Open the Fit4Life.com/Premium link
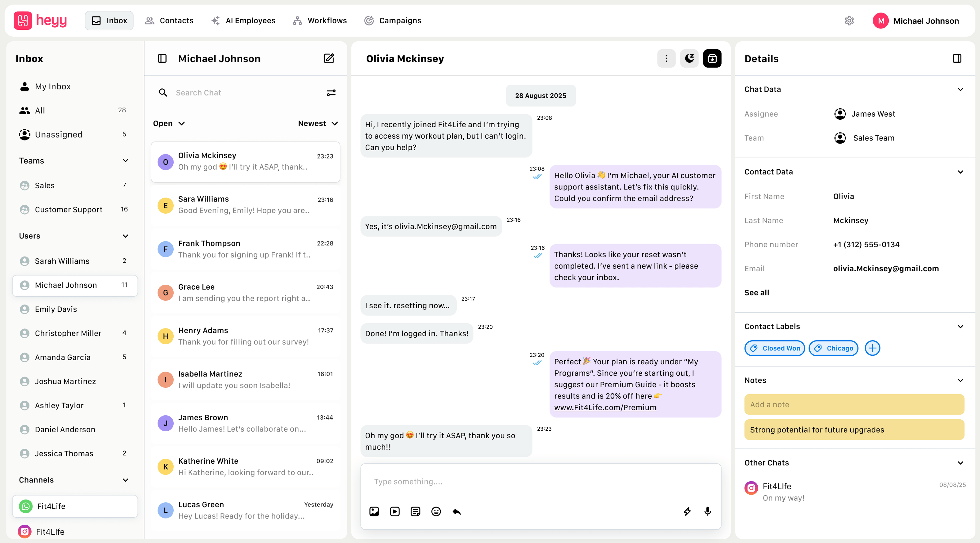The width and height of the screenshot is (980, 543). pos(605,407)
